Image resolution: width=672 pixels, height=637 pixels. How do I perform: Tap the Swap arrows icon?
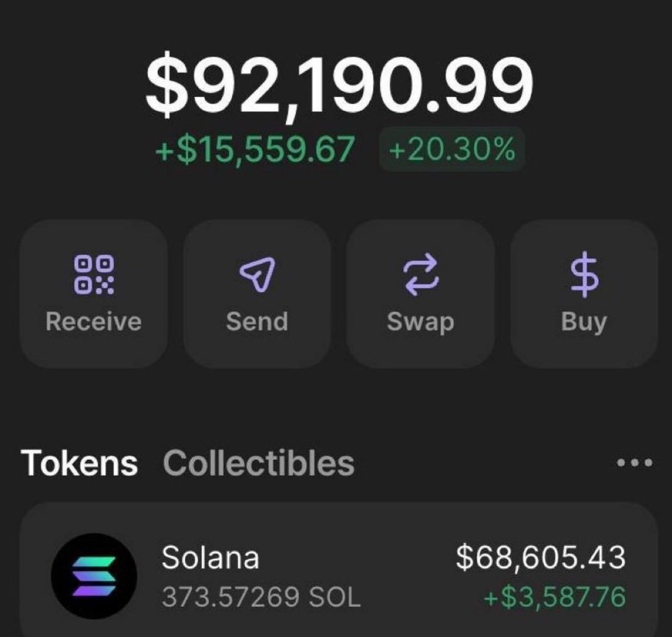click(x=420, y=275)
